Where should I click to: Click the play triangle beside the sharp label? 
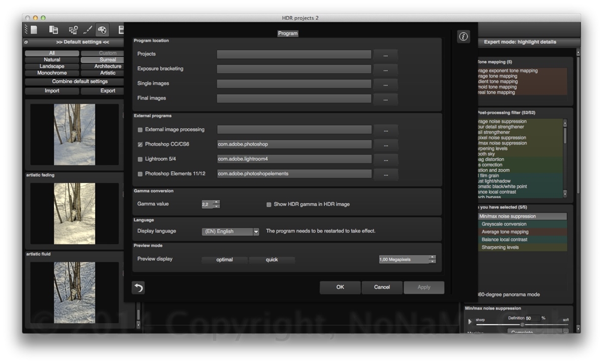pos(470,321)
